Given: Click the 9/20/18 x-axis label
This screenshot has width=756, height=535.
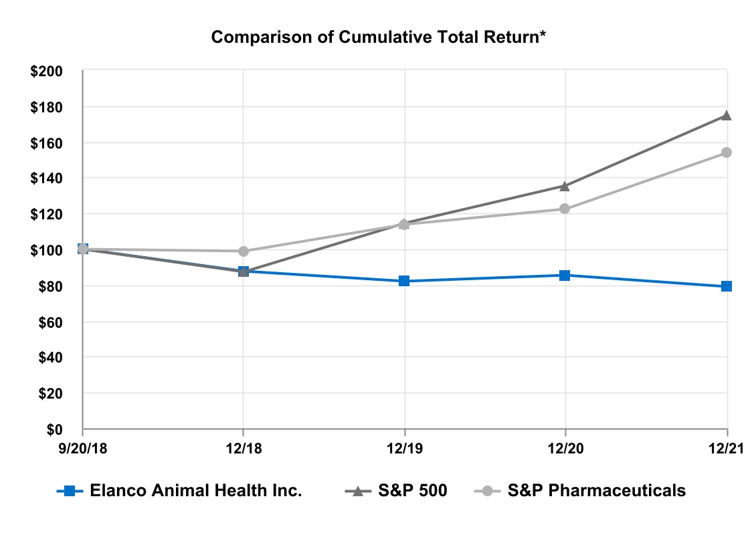Looking at the screenshot, I should [x=82, y=445].
